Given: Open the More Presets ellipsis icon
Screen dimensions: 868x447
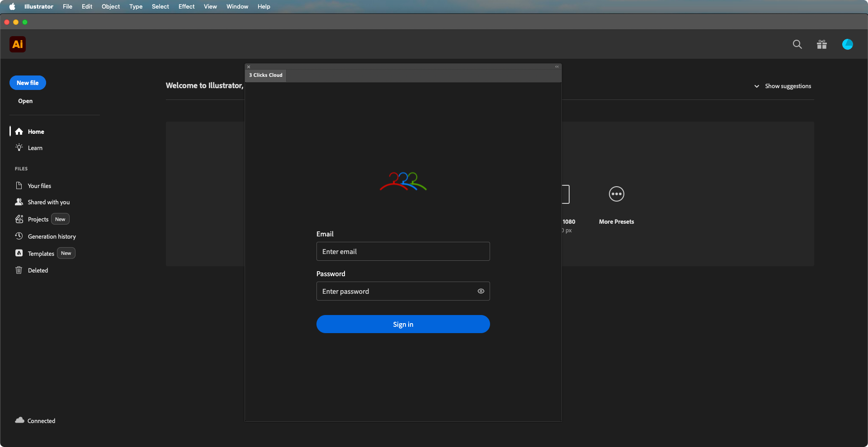Looking at the screenshot, I should point(616,194).
